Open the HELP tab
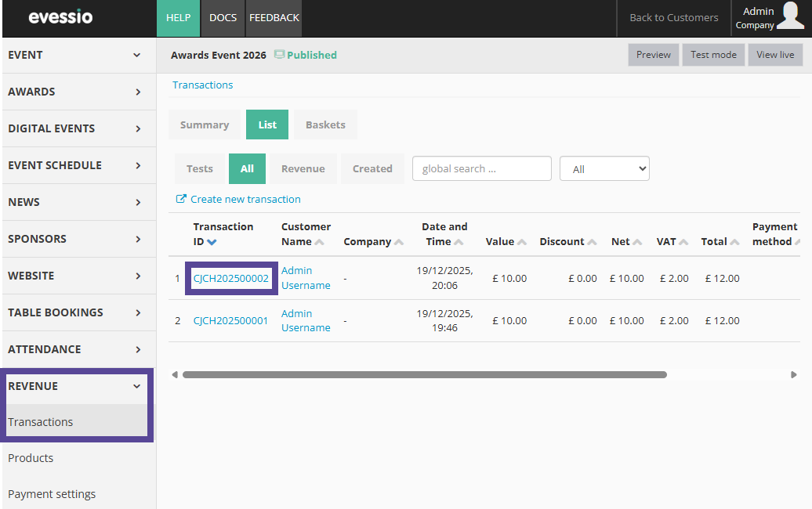This screenshot has height=509, width=812. coord(178,18)
